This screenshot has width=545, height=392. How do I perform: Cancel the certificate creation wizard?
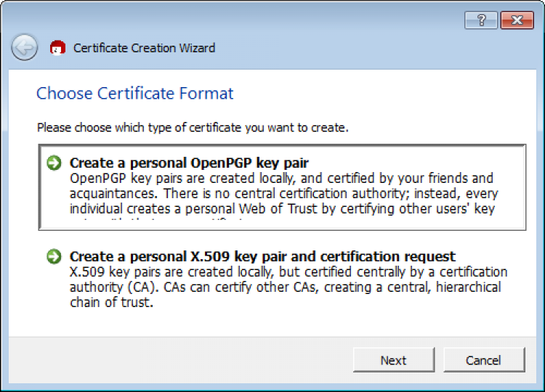pyautogui.click(x=483, y=360)
